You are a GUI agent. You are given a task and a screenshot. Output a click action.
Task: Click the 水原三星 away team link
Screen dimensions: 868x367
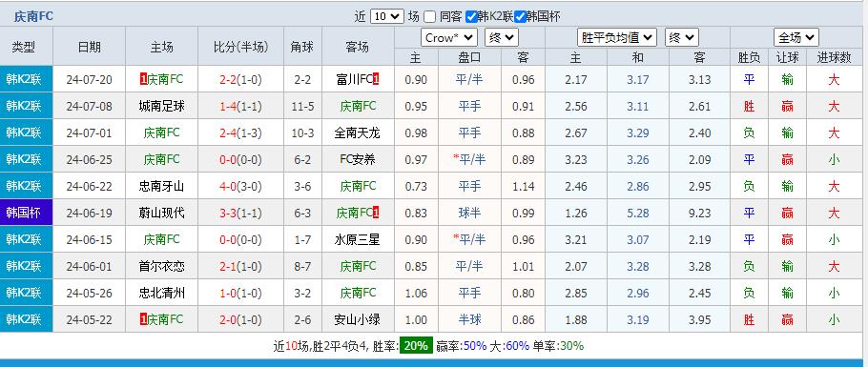[x=358, y=239]
